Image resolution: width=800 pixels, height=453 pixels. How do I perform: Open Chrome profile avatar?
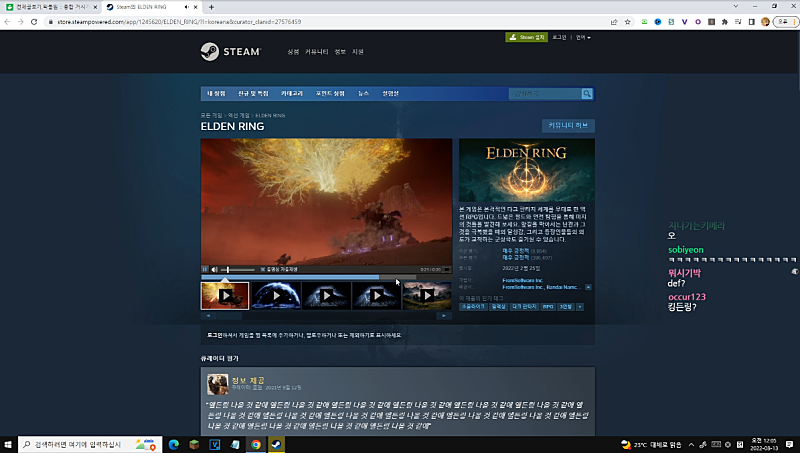[x=765, y=22]
